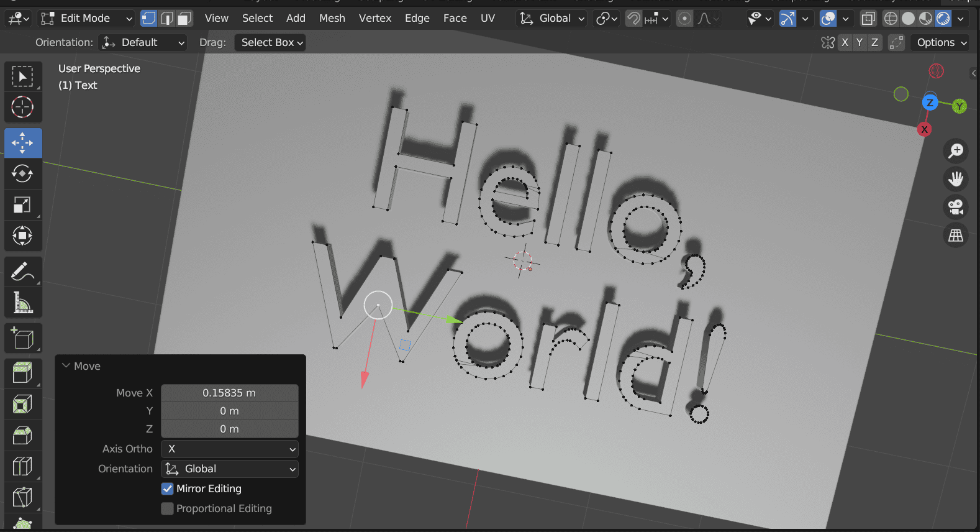Select the Select Box tool
The height and width of the screenshot is (532, 980).
click(23, 76)
